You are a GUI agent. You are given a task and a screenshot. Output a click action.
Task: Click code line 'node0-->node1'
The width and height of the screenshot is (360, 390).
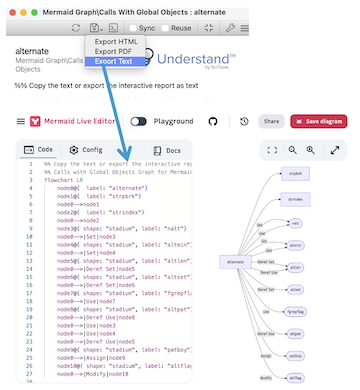pos(78,204)
